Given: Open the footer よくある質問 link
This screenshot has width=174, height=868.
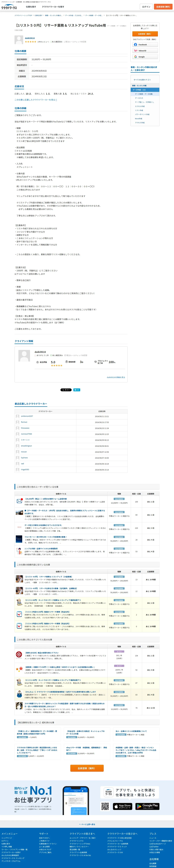Looking at the screenshot, I should tap(44, 847).
